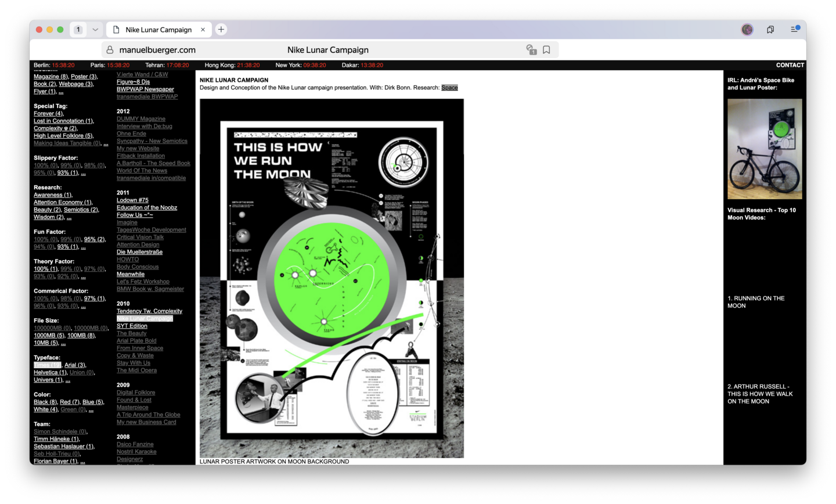Open Education of the Noobz project
836x504 pixels.
pyautogui.click(x=147, y=208)
